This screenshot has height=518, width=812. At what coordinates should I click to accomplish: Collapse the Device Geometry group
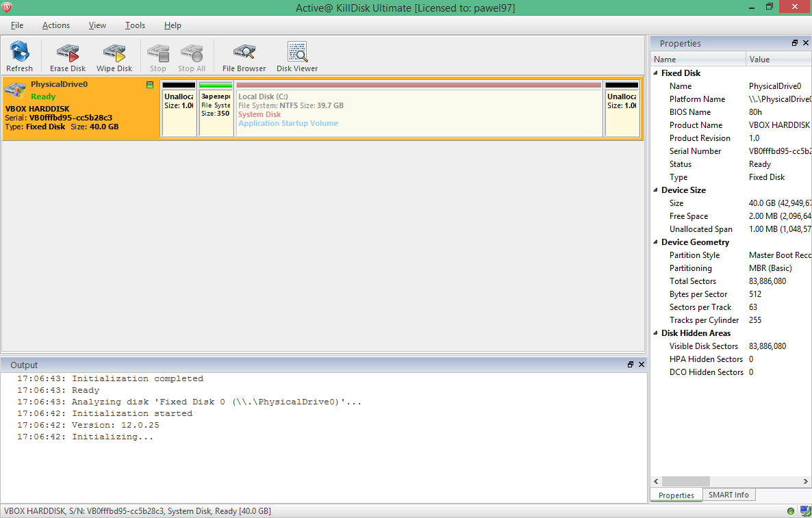coord(656,242)
